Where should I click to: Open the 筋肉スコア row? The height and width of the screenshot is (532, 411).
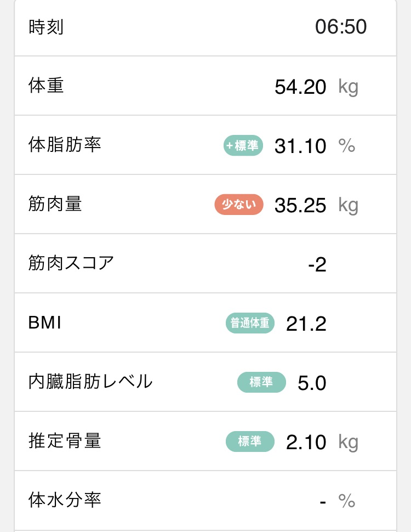[x=206, y=263]
